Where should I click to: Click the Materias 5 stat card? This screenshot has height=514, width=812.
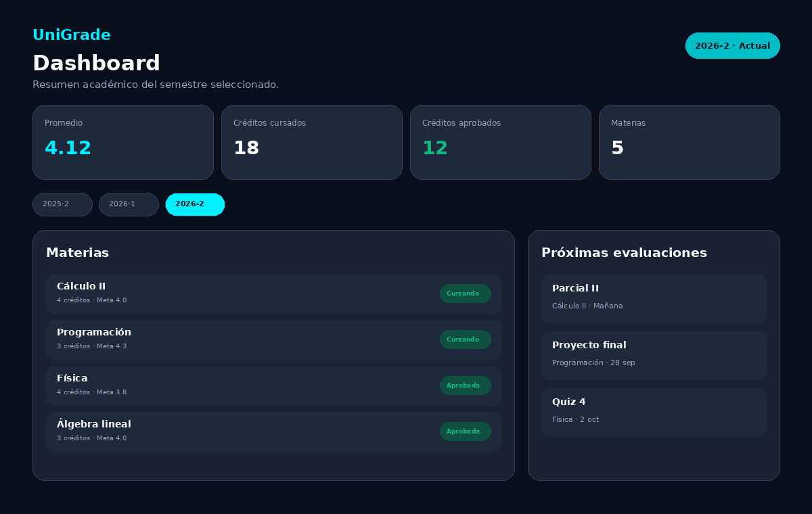tap(690, 142)
